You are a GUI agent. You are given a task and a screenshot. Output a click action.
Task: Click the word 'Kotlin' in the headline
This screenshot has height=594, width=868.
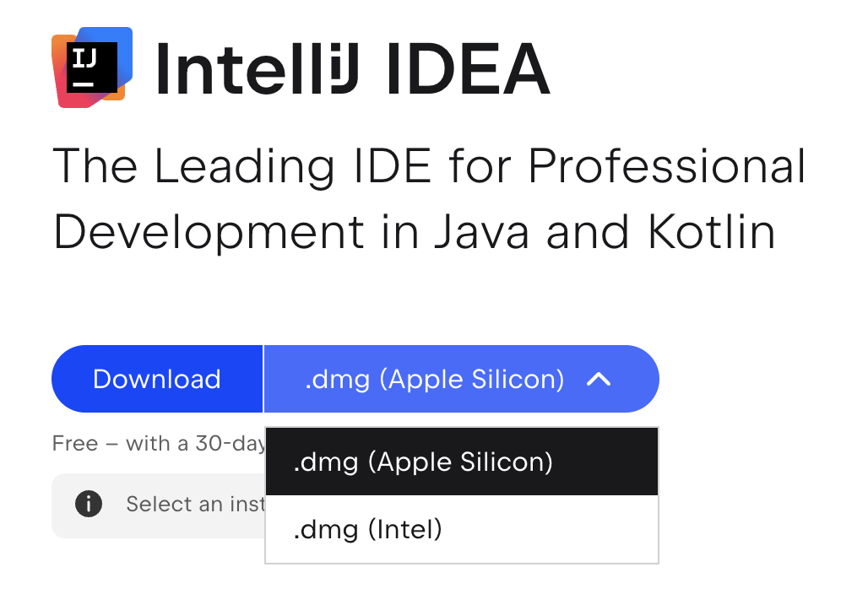pyautogui.click(x=711, y=231)
